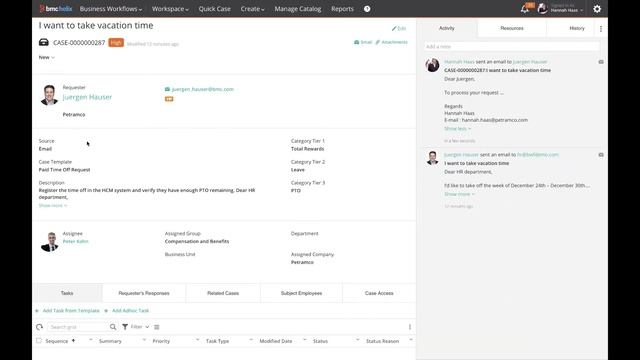640x360 pixels.
Task: Switch to the Activity tab
Action: [447, 28]
